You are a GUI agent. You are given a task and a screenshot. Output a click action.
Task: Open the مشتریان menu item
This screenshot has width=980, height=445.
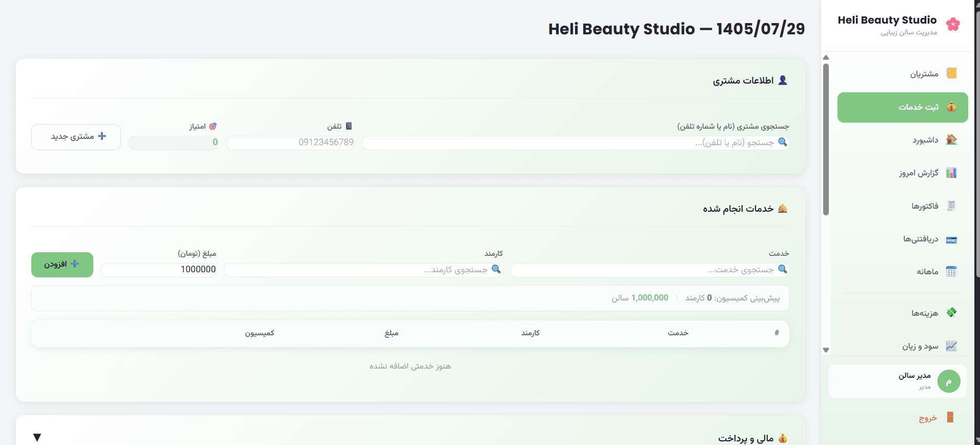tap(903, 74)
